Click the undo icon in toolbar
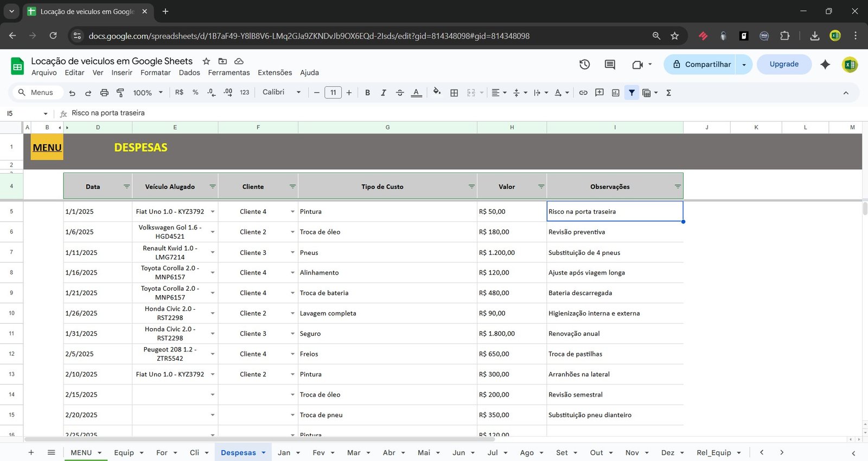Viewport: 868px width, 461px height. [x=72, y=93]
